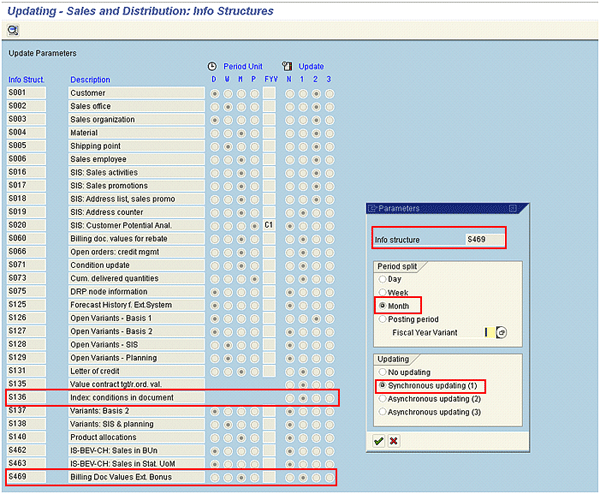Confirm Parameters dialog with green checkmark
The width and height of the screenshot is (600, 494).
point(378,441)
